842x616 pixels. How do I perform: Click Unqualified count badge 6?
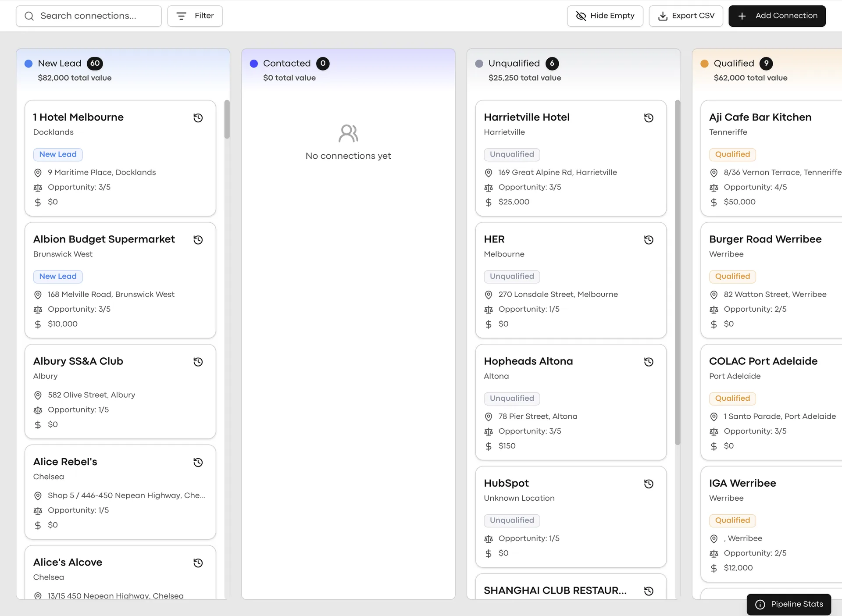(552, 63)
